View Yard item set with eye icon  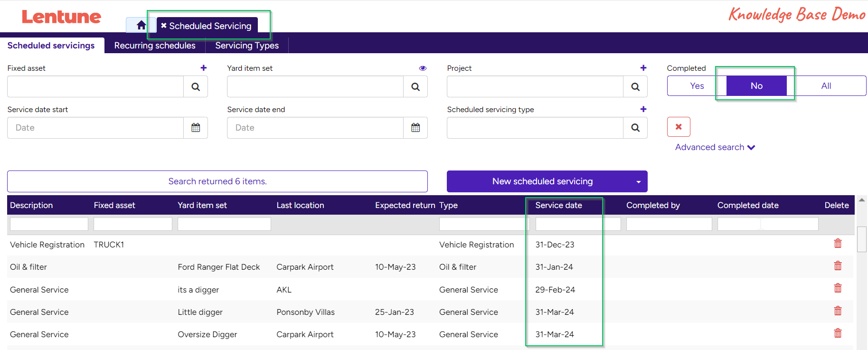[x=423, y=68]
